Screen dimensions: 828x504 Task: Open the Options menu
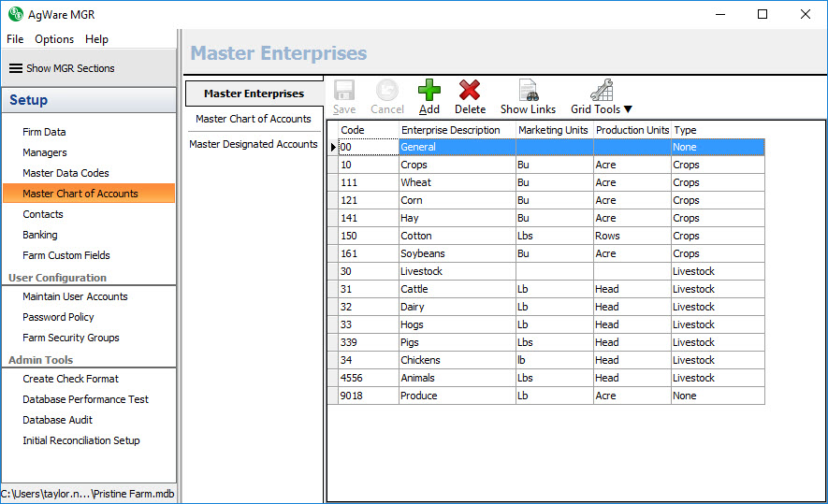(54, 39)
